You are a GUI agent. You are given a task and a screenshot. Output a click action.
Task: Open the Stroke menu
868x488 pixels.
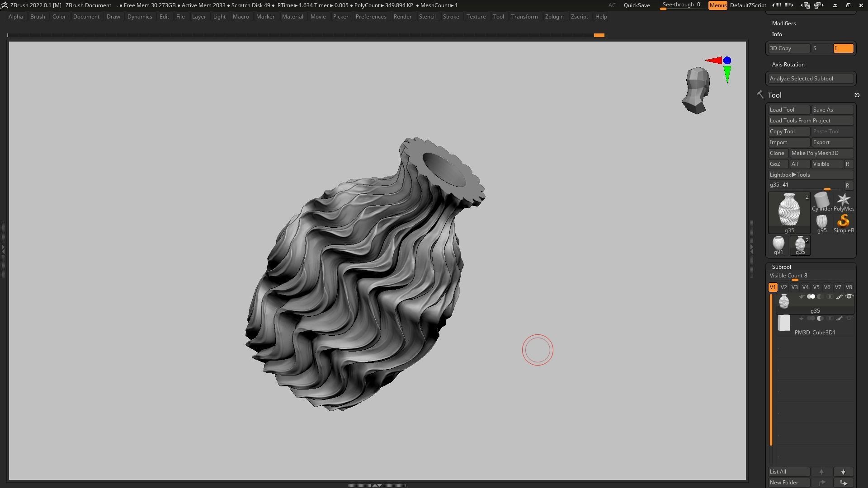451,17
